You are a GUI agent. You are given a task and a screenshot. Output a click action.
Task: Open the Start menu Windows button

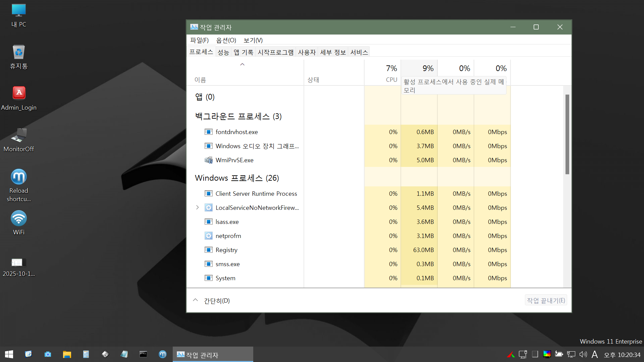9,354
